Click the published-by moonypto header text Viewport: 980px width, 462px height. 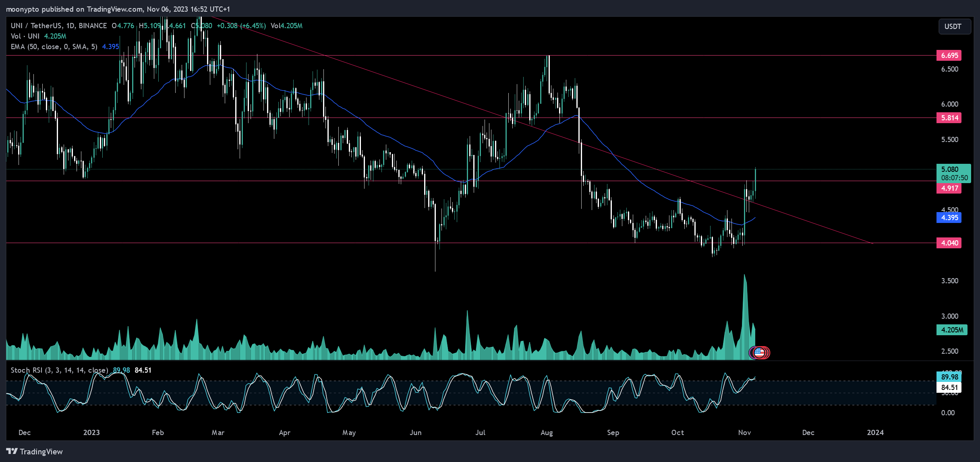point(118,9)
